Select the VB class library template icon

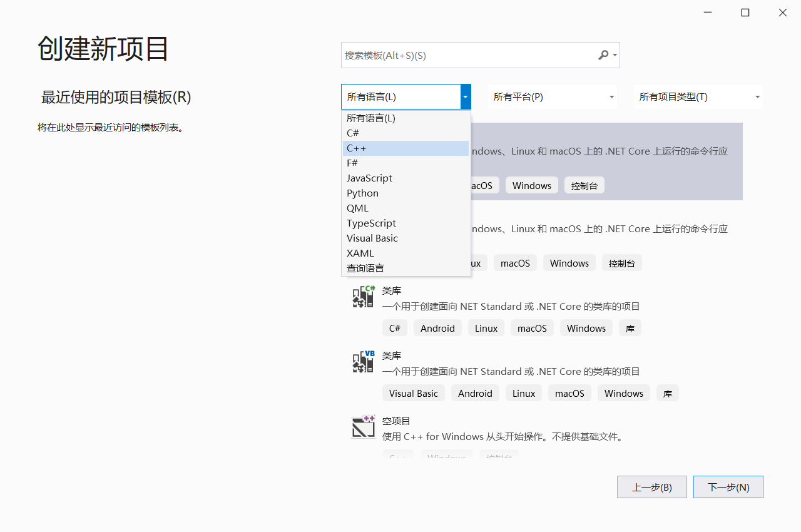(363, 362)
